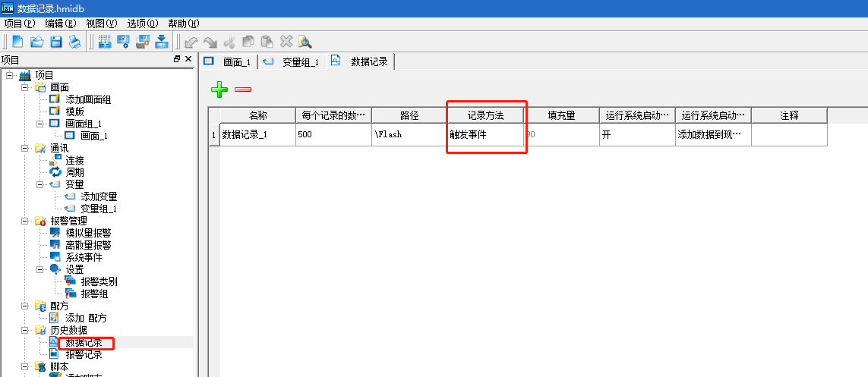Image resolution: width=868 pixels, height=377 pixels.
Task: Collapse the root 项目 tree node
Action: click(9, 75)
